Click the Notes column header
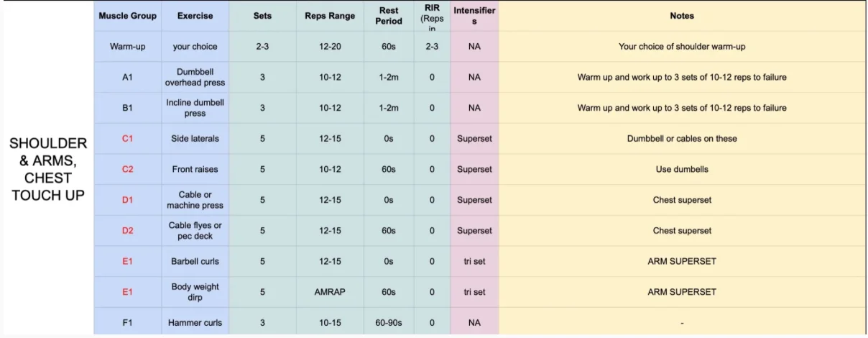 click(x=681, y=16)
